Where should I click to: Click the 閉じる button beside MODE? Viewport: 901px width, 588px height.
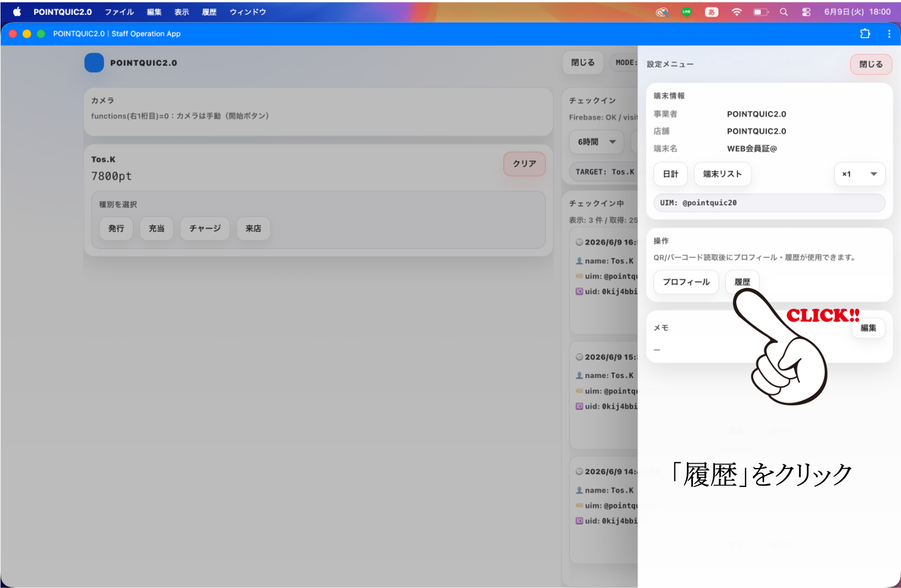coord(583,63)
